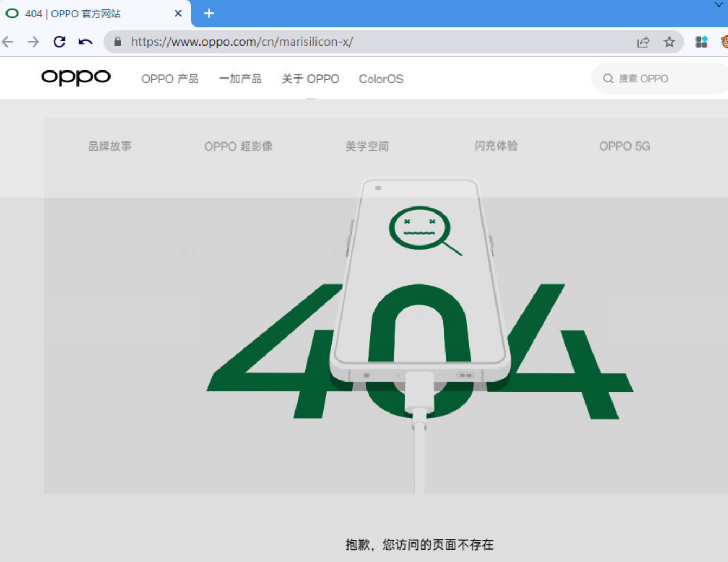Open the extensions grid icon
This screenshot has height=562, width=728.
point(701,42)
